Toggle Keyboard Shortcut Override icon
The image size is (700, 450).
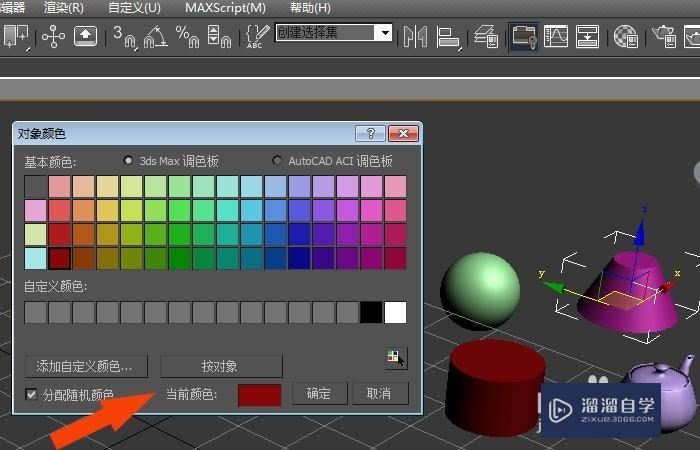(x=86, y=37)
